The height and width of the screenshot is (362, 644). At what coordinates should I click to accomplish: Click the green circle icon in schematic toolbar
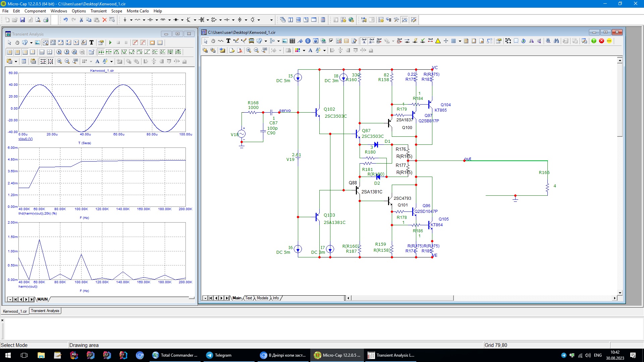[x=594, y=41]
